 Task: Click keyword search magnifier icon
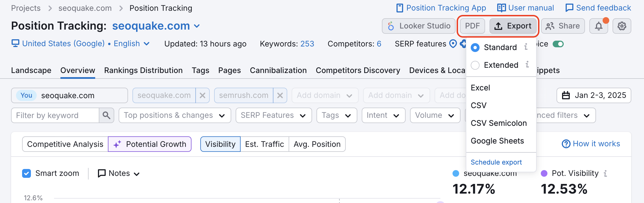point(107,115)
